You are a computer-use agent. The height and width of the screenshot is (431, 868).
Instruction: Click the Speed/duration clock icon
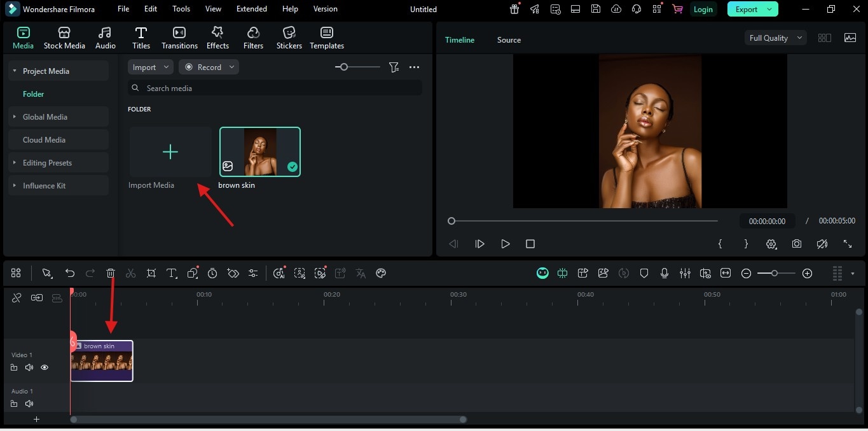pyautogui.click(x=212, y=273)
